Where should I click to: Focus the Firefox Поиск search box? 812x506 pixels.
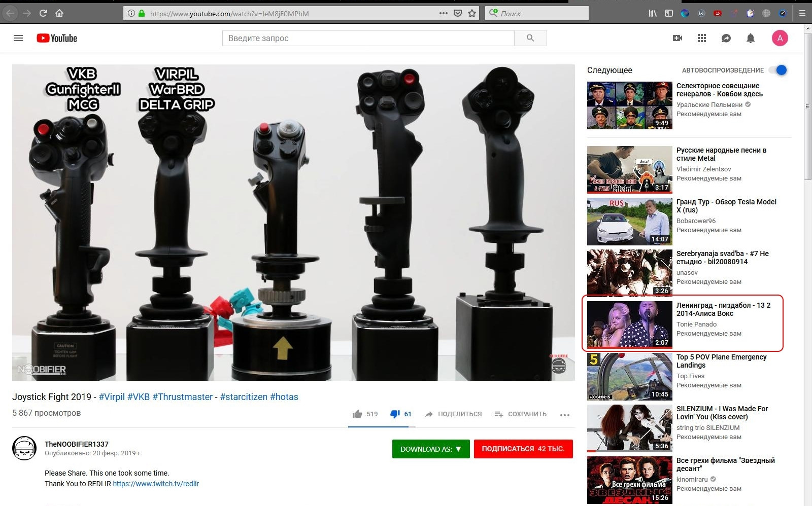pos(537,13)
